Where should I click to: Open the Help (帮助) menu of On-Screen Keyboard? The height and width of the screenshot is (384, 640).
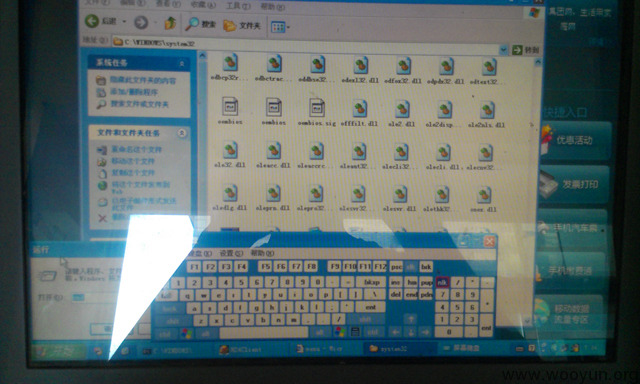[x=262, y=253]
